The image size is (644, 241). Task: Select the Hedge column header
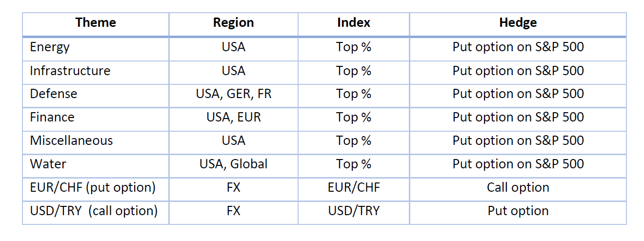pos(518,23)
